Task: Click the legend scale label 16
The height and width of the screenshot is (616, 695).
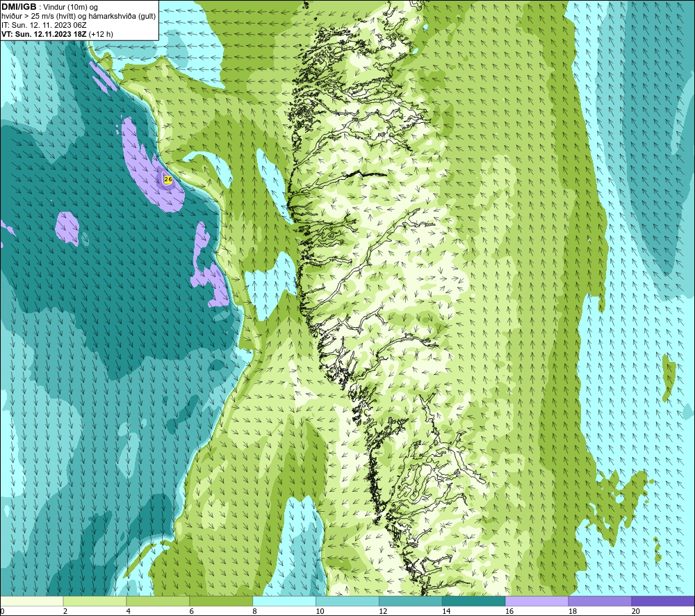Action: coord(509,611)
